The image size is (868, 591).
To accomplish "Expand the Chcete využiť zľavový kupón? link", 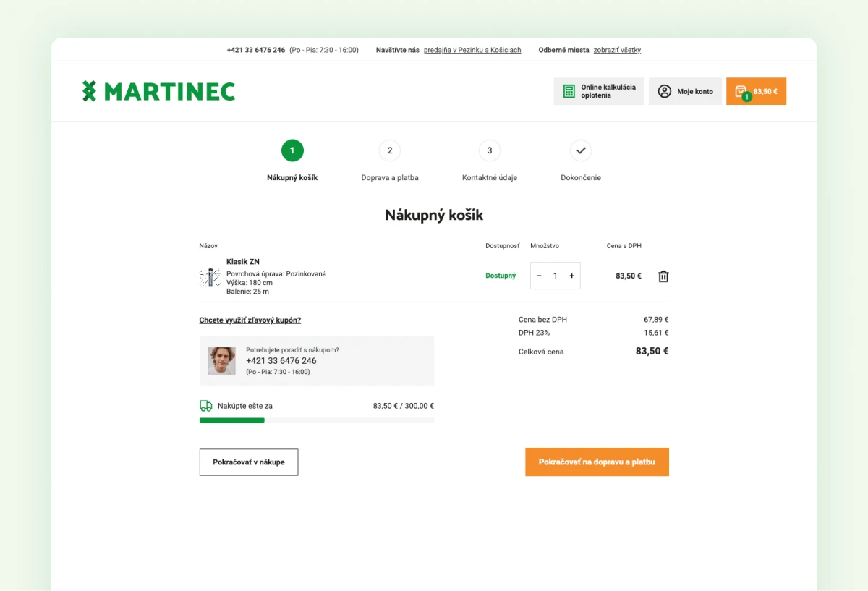I will tap(250, 320).
